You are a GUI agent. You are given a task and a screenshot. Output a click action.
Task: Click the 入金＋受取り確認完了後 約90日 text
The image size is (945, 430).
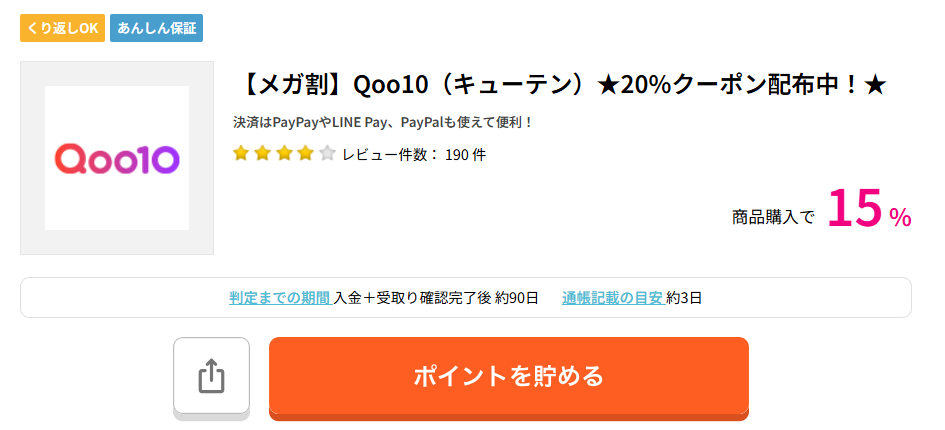tap(436, 297)
